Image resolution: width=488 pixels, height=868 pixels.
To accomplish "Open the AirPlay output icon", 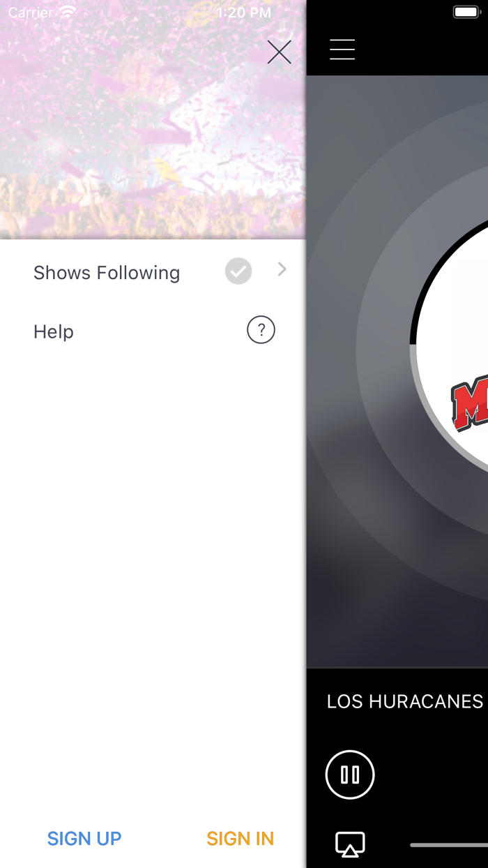I will click(x=350, y=844).
